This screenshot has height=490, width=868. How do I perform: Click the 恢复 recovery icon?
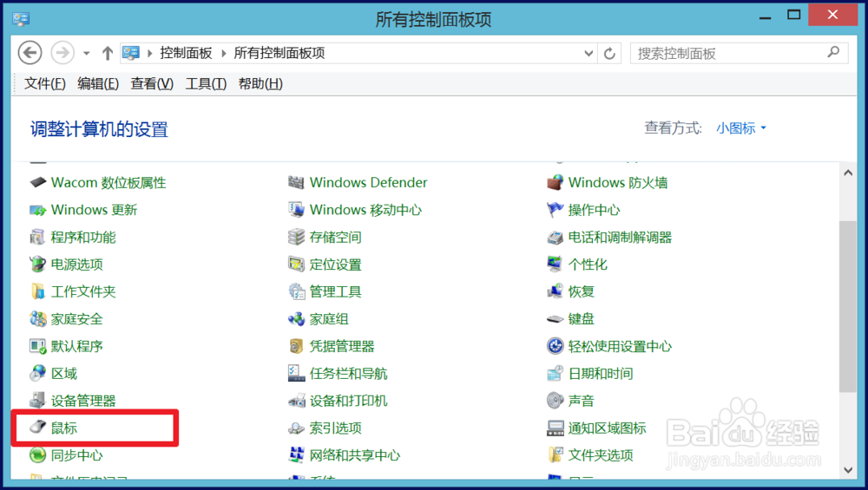555,291
